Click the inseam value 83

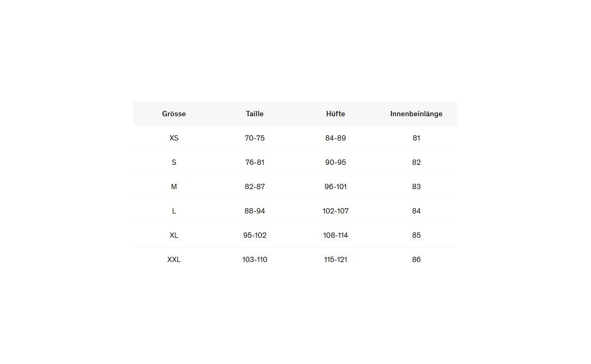pos(416,186)
